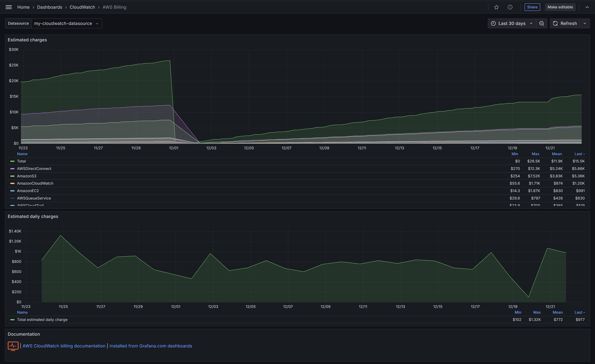Sort daily charges legend by Last

pyautogui.click(x=580, y=312)
